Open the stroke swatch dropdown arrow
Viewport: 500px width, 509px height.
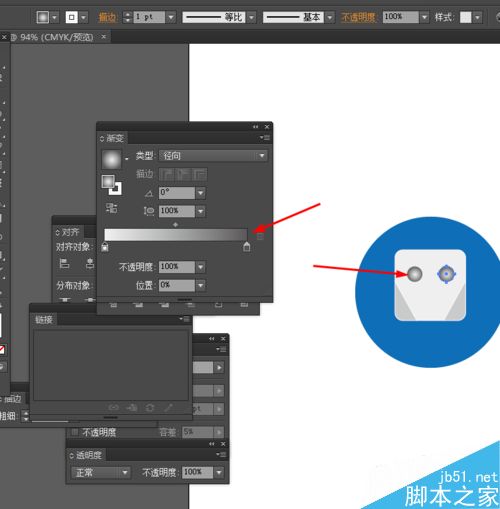84,17
